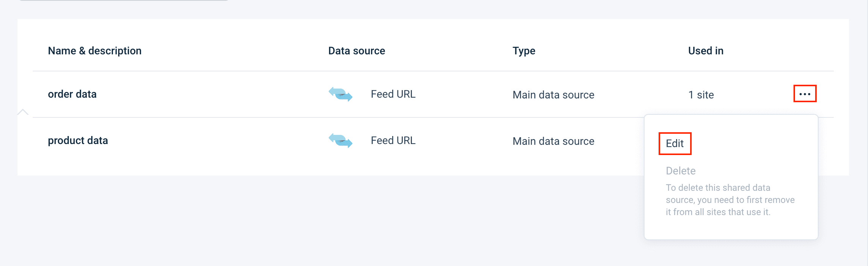Click the delete restriction explanation text
This screenshot has height=266, width=868.
pos(730,200)
